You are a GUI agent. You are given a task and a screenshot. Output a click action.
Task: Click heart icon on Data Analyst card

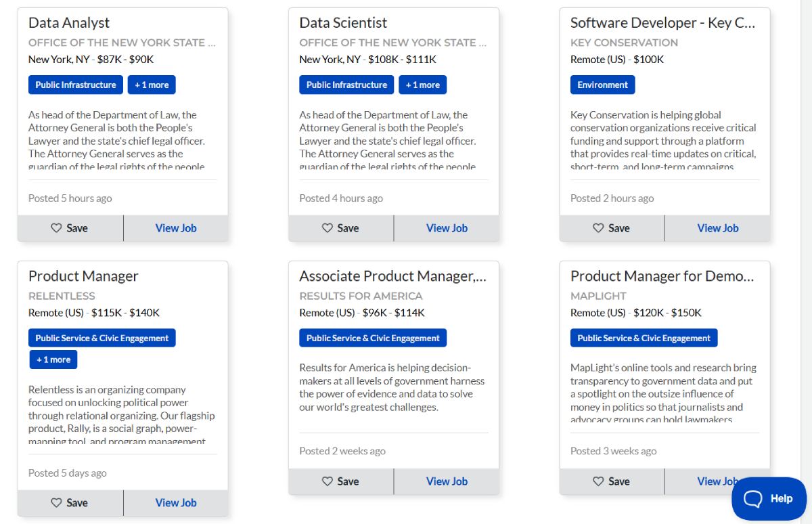(57, 228)
